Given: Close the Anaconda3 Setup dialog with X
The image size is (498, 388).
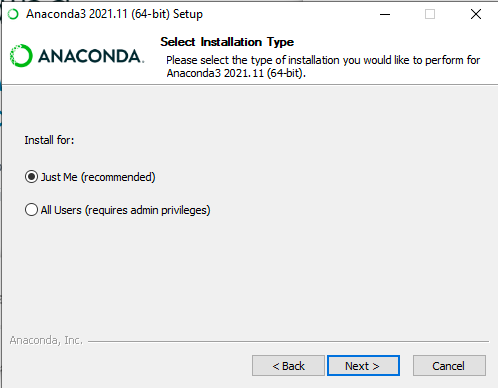Looking at the screenshot, I should click(476, 14).
